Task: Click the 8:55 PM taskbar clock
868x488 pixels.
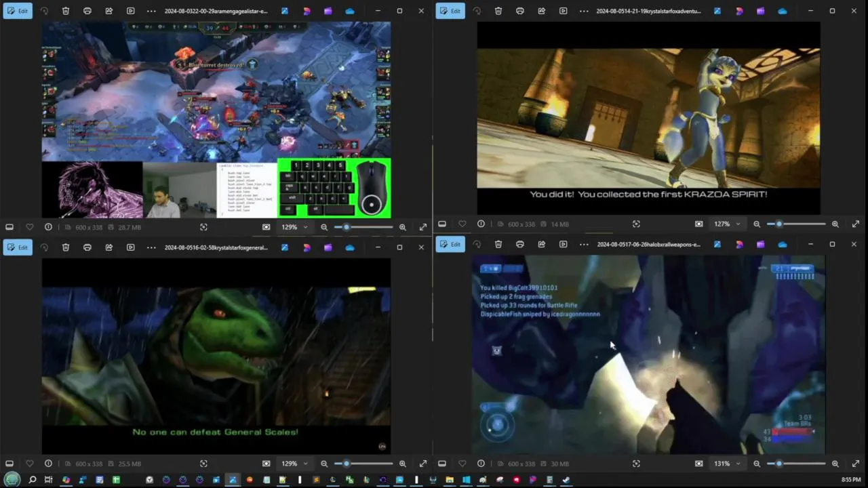Action: 851,480
